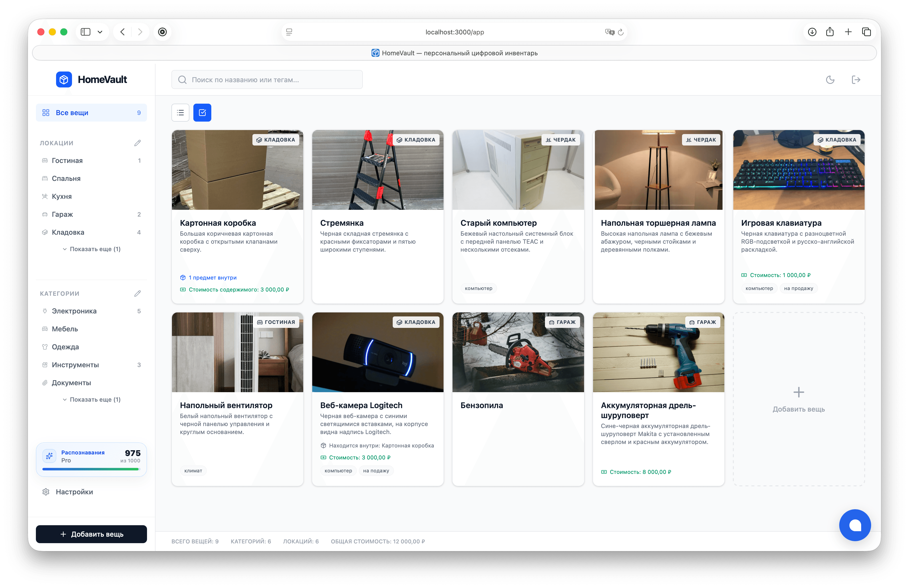Switch to list view

(x=180, y=113)
